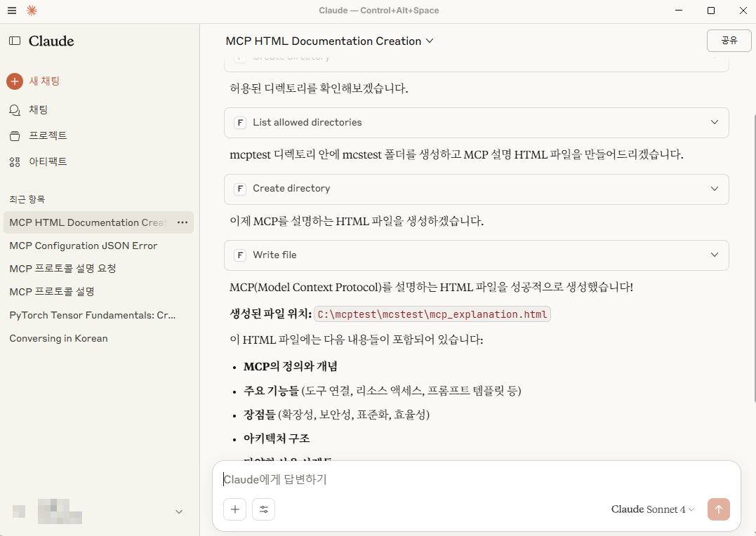This screenshot has width=756, height=536.
Task: Open the Claude Sonnet 4 model selector
Action: [652, 509]
